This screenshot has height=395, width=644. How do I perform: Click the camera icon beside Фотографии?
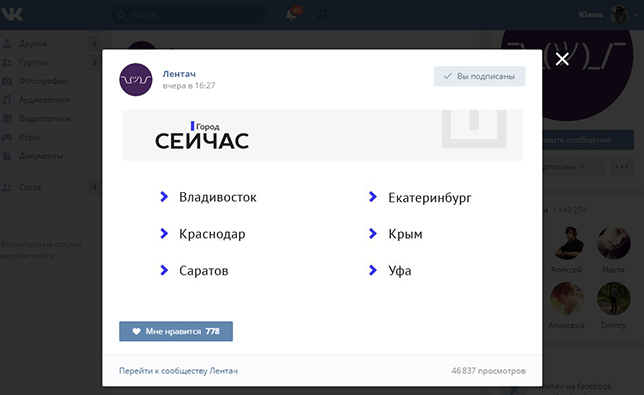(7, 81)
